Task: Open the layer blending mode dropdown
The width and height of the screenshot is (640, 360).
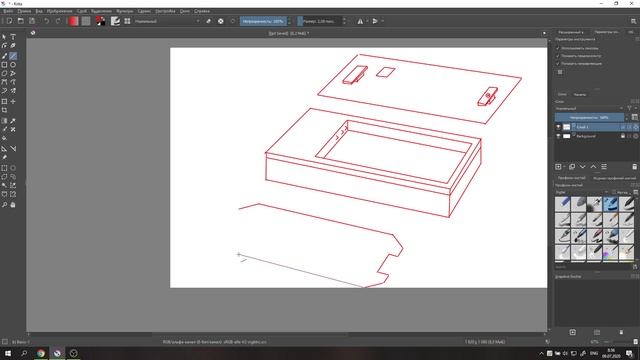Action: click(589, 109)
